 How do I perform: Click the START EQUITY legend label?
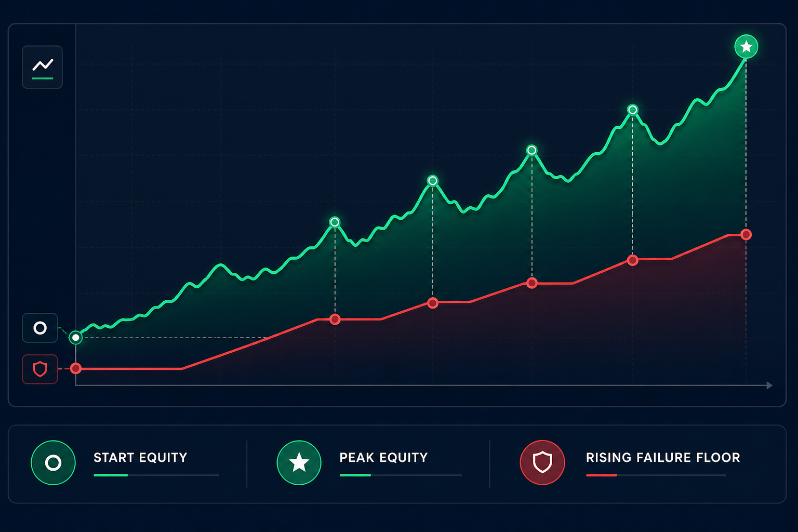click(x=140, y=457)
